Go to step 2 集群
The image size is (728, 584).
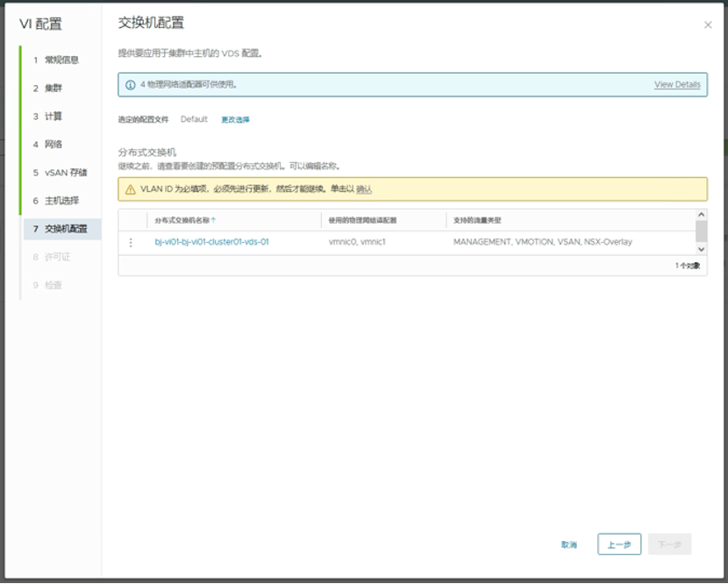pos(53,89)
